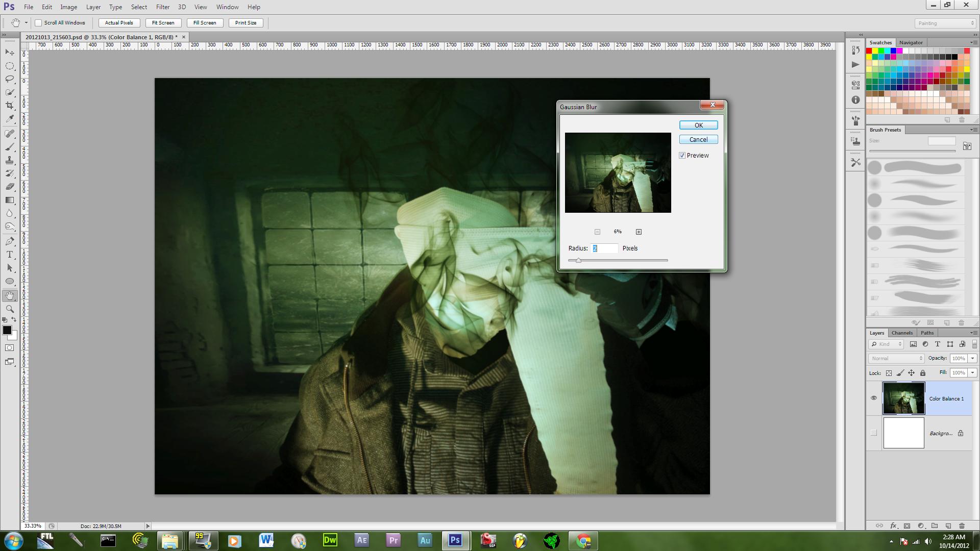980x551 pixels.
Task: Open the Actions panel play icon
Action: tap(856, 65)
